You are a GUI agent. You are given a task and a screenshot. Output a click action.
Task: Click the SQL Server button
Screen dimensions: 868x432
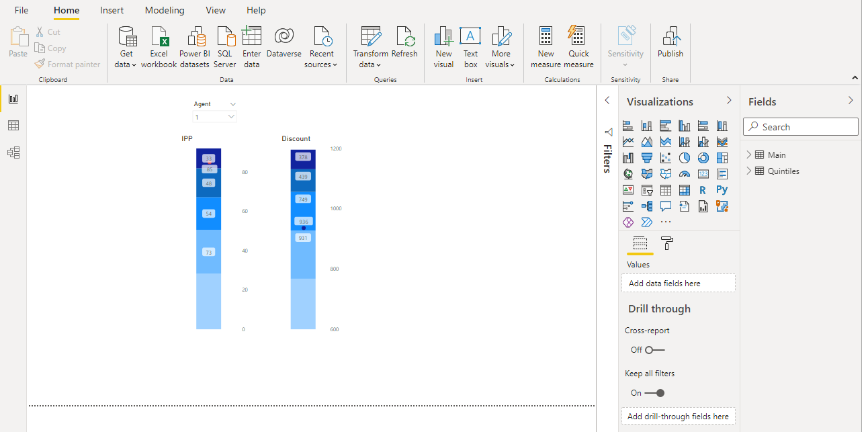225,47
